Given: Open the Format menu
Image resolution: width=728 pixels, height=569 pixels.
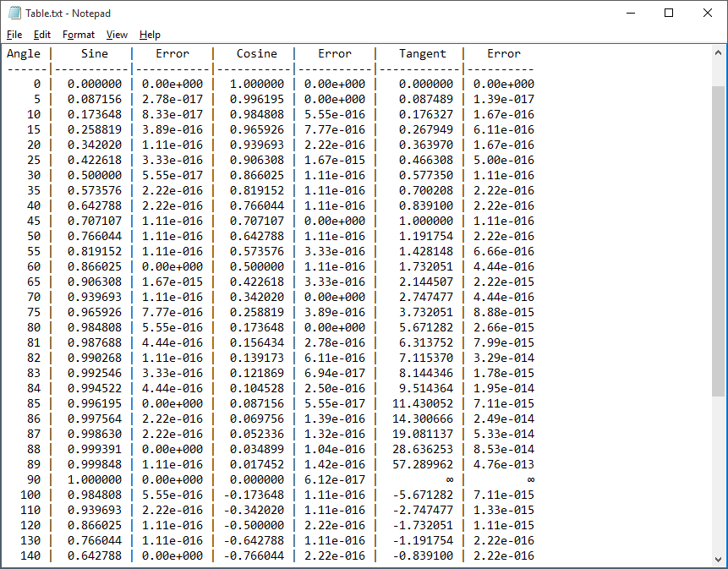Looking at the screenshot, I should point(79,35).
